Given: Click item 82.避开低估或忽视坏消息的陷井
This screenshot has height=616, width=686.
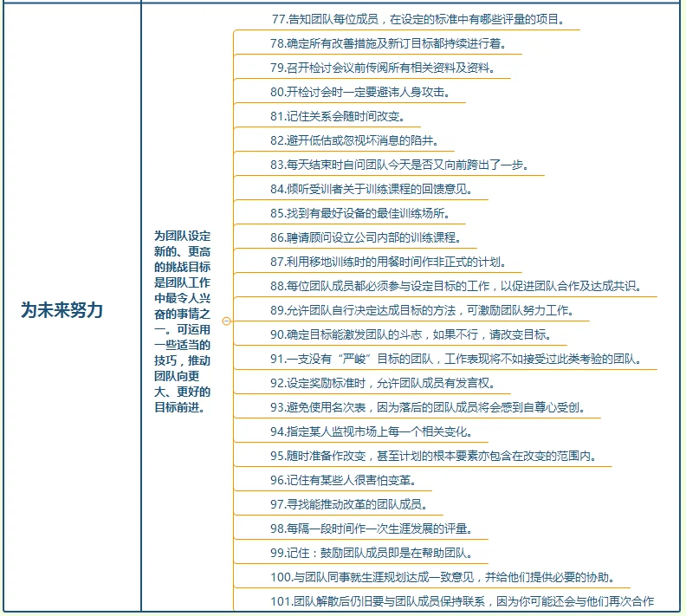Looking at the screenshot, I should pyautogui.click(x=355, y=140).
